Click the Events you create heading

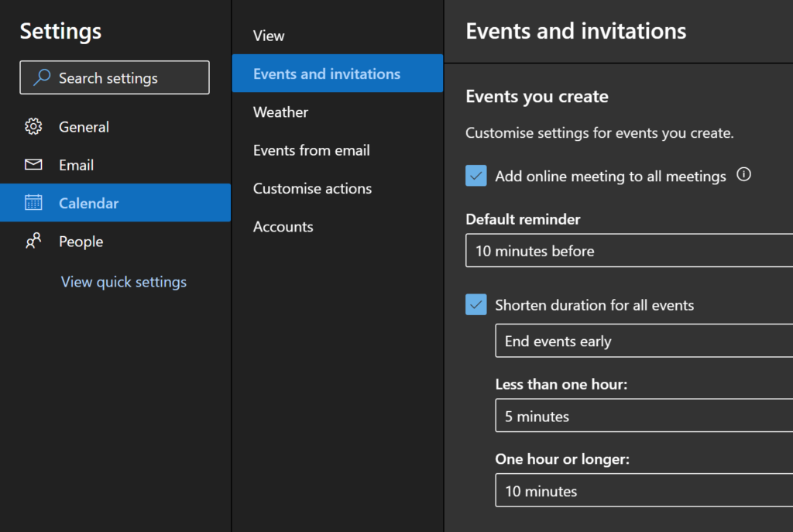click(537, 96)
